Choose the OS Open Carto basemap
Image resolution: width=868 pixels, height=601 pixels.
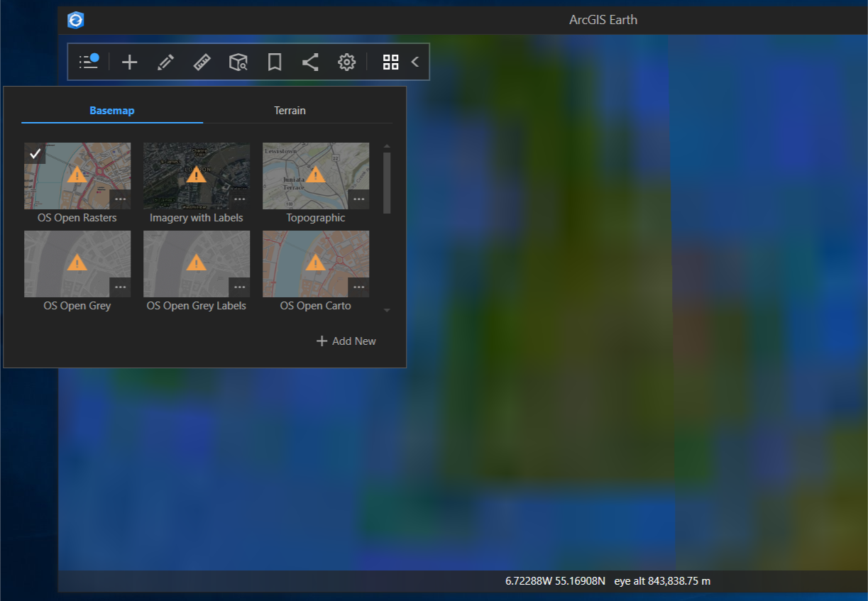[316, 264]
